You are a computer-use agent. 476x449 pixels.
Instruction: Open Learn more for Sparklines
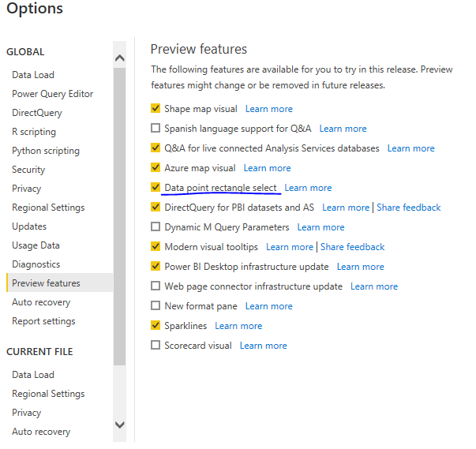(x=238, y=326)
